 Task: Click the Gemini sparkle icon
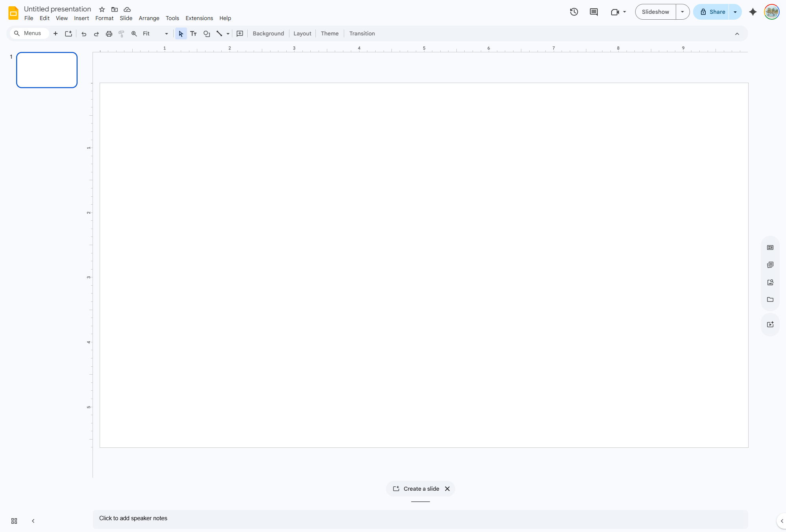(753, 12)
